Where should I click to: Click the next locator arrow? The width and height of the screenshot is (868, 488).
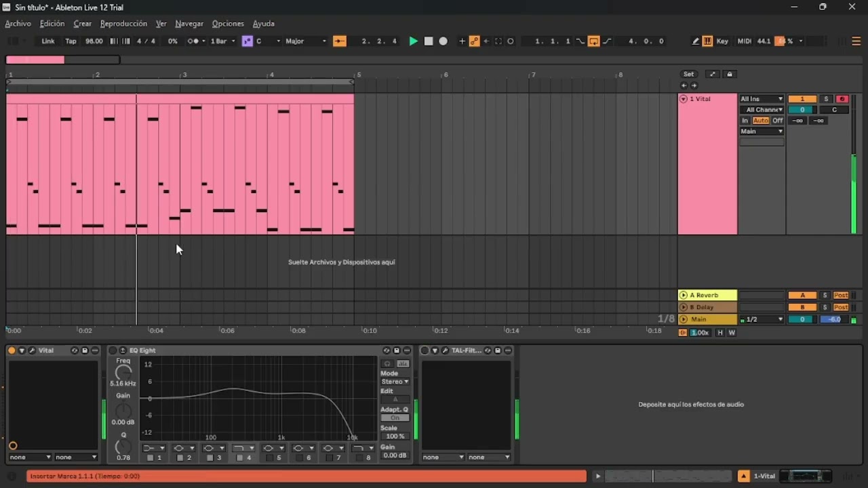(x=694, y=85)
